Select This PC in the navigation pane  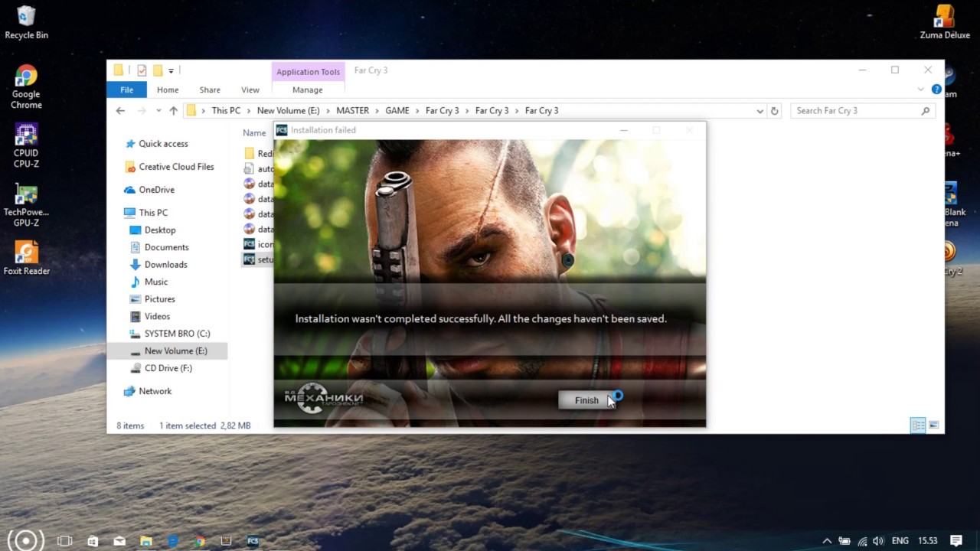[x=152, y=213]
